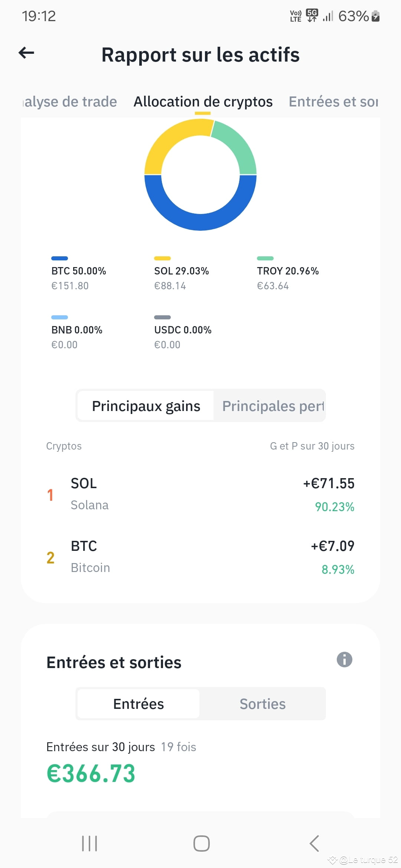Image resolution: width=401 pixels, height=868 pixels.
Task: Open the info icon beside Entrées et sorties
Action: coord(344,660)
